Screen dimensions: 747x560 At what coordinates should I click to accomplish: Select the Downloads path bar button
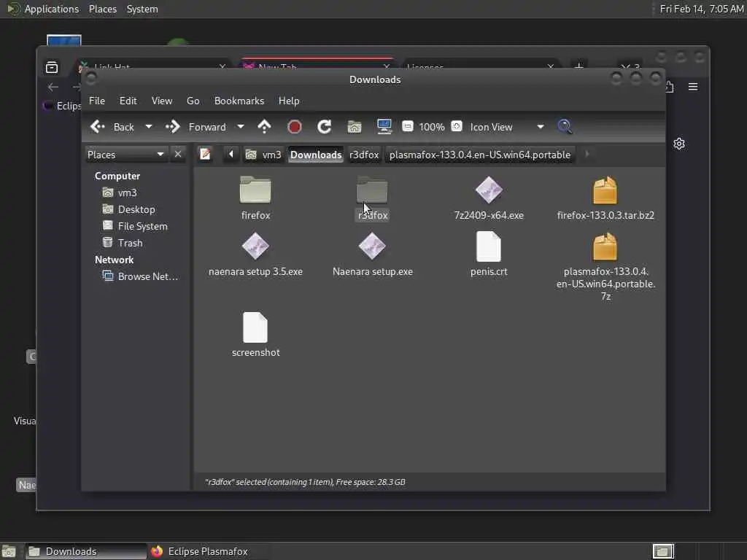[x=316, y=155]
